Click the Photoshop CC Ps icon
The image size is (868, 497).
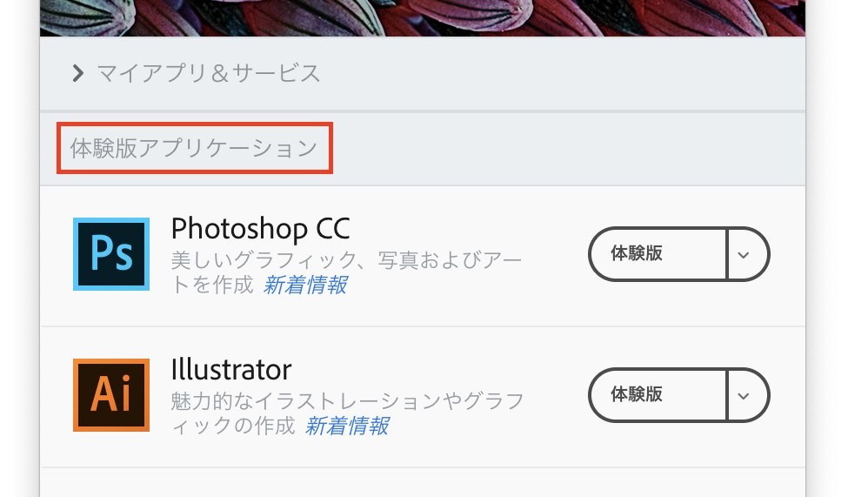[111, 254]
